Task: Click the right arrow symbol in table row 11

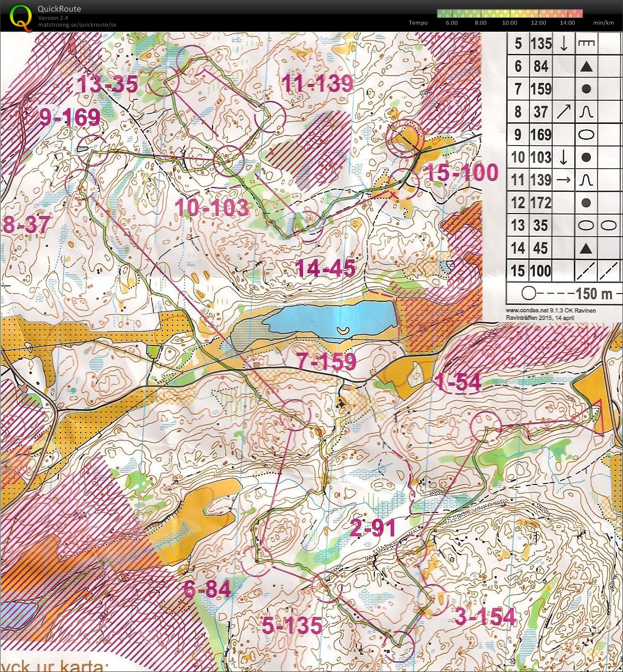Action: point(564,180)
